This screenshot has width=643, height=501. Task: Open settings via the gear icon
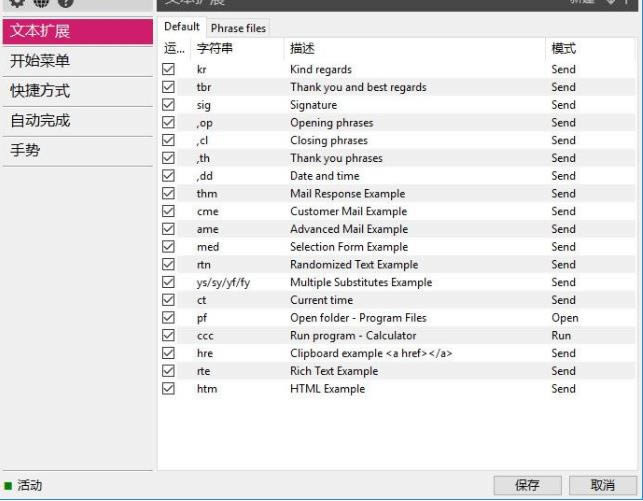point(16,3)
